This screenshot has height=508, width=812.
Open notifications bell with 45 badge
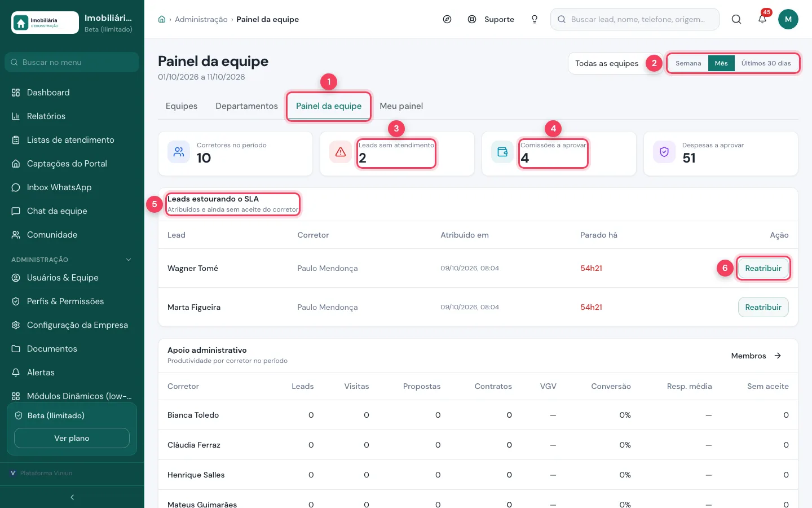pos(762,19)
